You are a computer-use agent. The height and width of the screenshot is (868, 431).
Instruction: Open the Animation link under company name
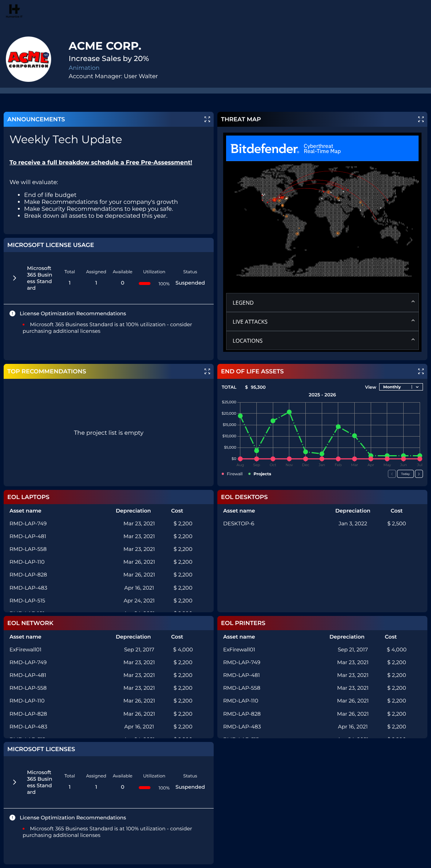coord(84,68)
